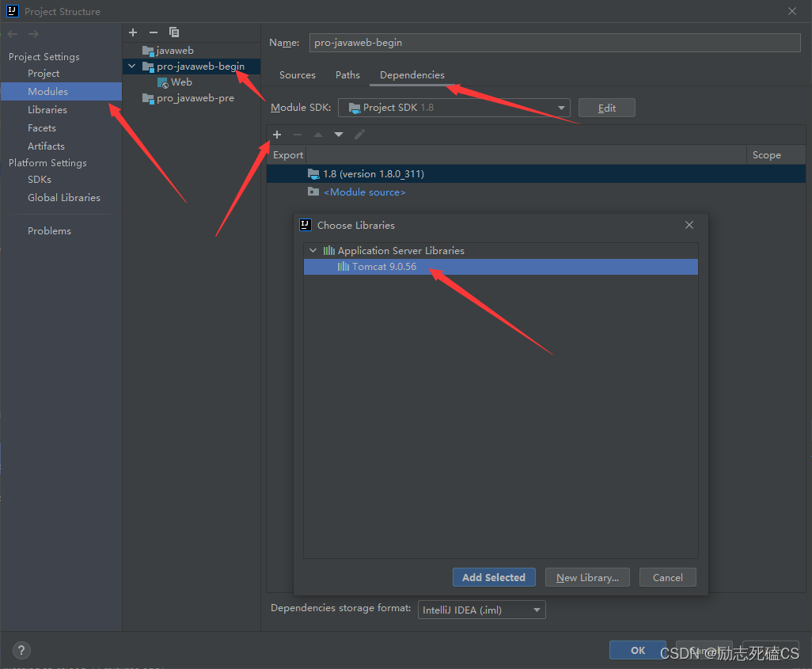This screenshot has height=669, width=812.
Task: Select the Web facet under pro-javaweb-begin
Action: click(x=192, y=82)
